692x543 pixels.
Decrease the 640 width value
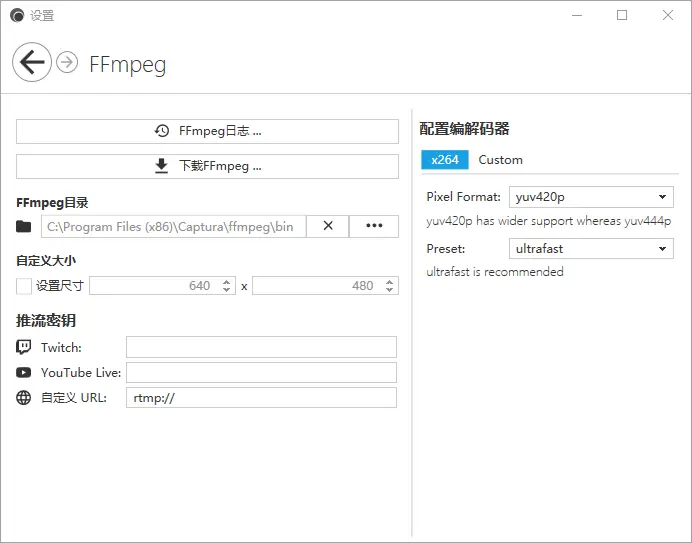coord(226,290)
